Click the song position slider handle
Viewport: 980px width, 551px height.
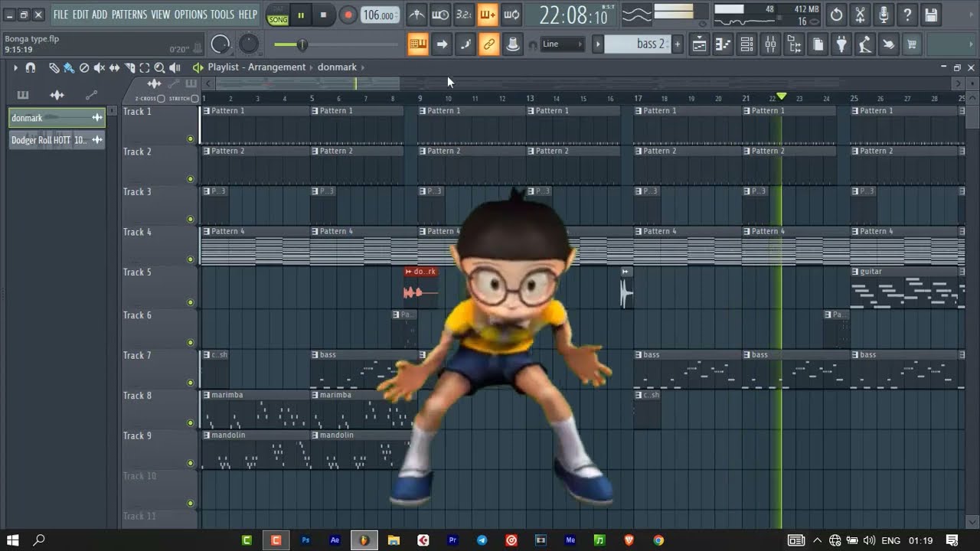302,45
